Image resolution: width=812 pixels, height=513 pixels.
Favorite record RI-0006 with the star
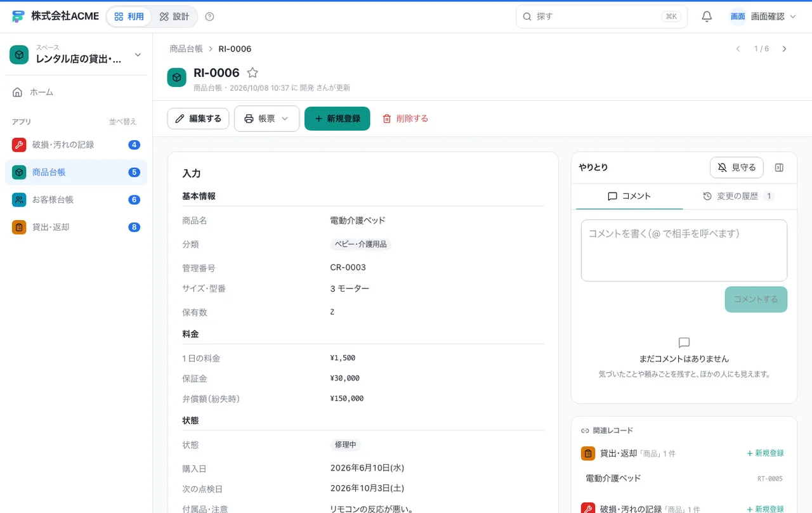252,73
